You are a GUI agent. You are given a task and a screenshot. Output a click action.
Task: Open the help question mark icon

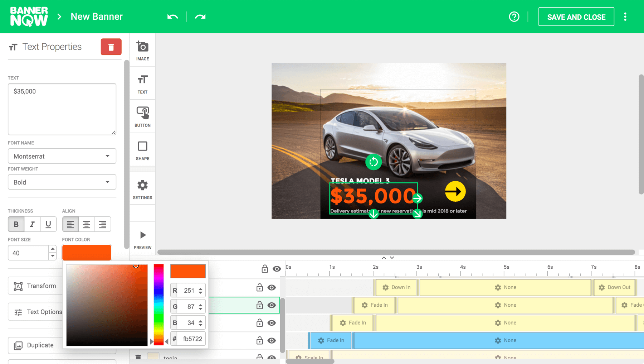tap(514, 17)
